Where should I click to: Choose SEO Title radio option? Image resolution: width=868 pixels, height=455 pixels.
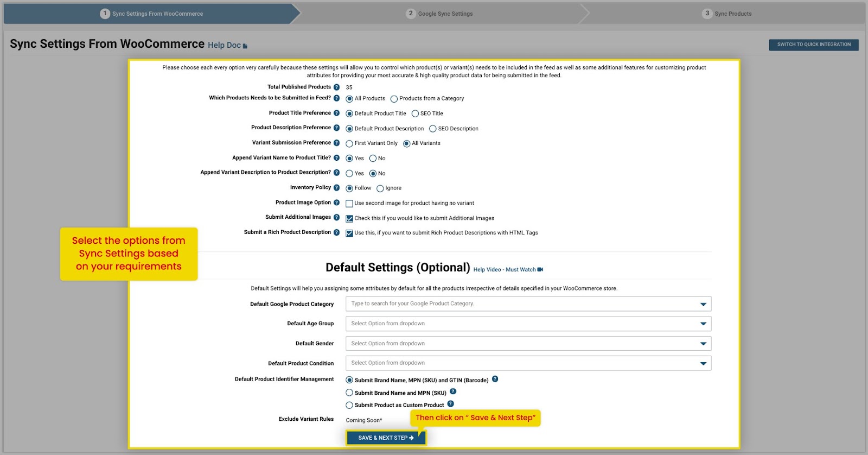415,113
